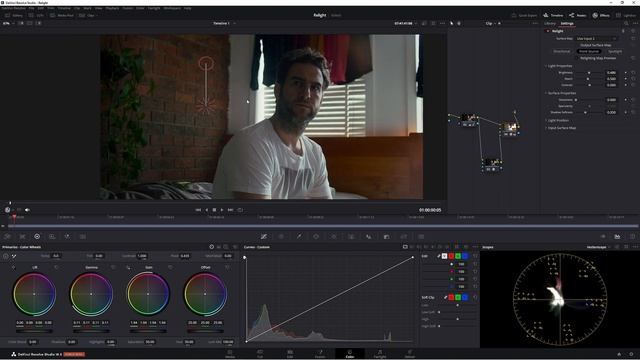Viewport: 640px width, 360px height.
Task: Click the Gain color wheel
Action: pos(148,294)
